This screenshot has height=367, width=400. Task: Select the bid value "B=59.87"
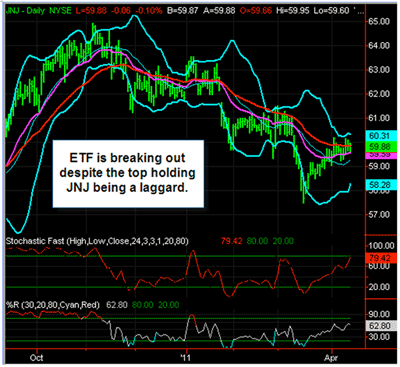(183, 11)
